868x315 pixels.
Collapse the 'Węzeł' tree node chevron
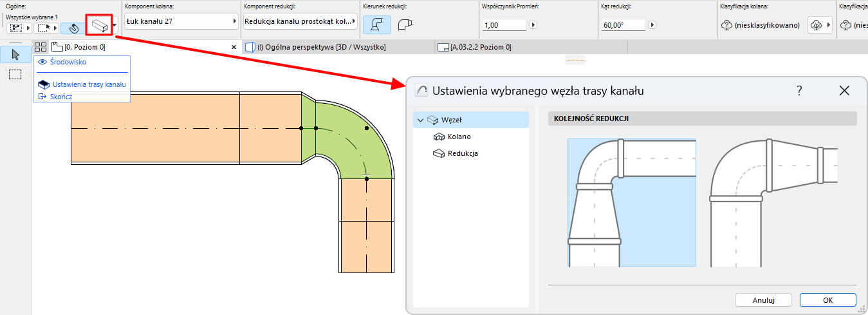tap(421, 120)
